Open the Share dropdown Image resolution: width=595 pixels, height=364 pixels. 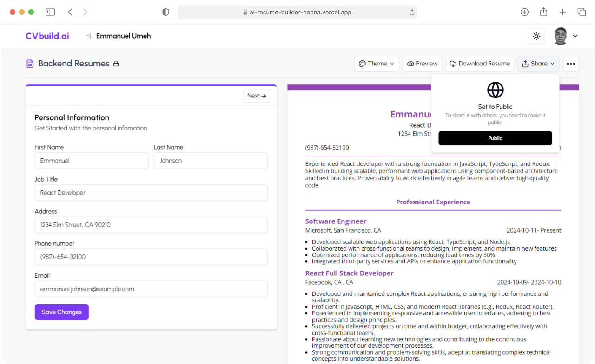click(538, 64)
